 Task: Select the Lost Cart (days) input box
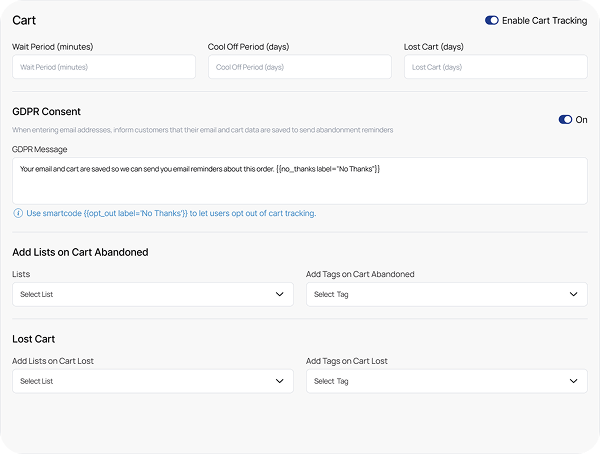495,67
